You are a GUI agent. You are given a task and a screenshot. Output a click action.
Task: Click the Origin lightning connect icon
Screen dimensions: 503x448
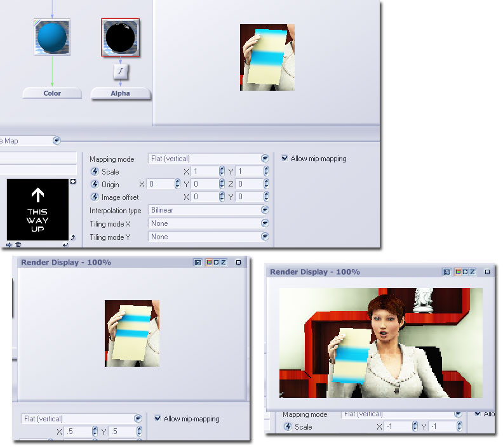tap(95, 185)
